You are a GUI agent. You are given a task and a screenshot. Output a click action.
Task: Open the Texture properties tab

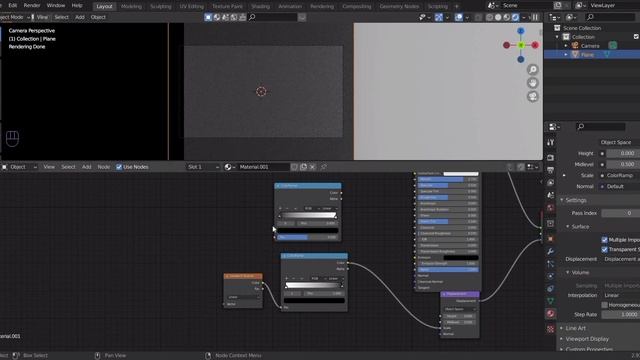tap(550, 329)
